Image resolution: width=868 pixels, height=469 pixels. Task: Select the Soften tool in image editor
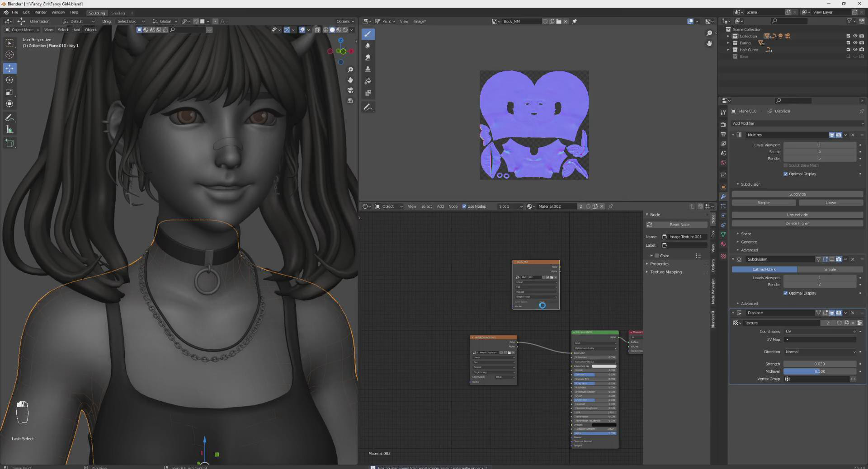(368, 46)
